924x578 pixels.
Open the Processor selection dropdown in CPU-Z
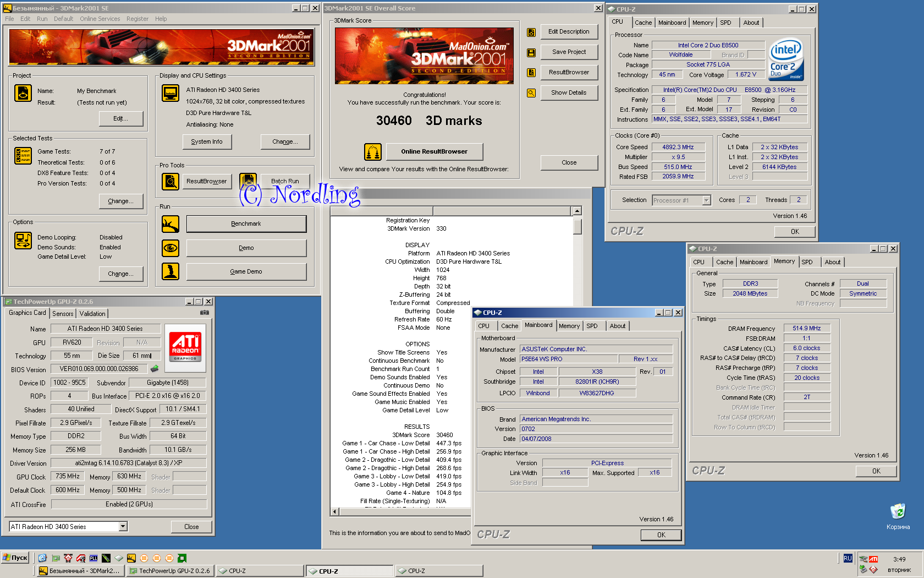coord(706,200)
